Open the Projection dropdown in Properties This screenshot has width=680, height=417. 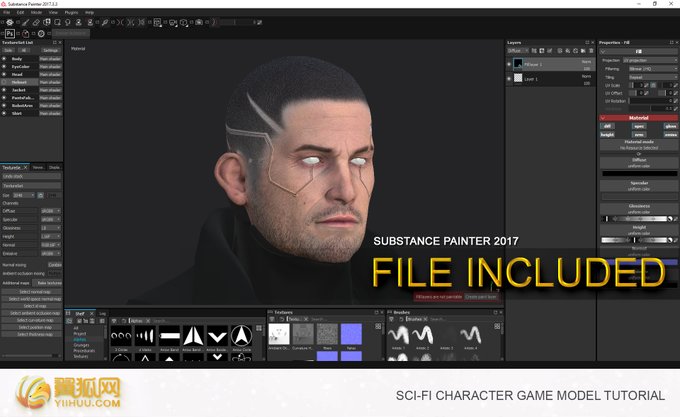650,60
